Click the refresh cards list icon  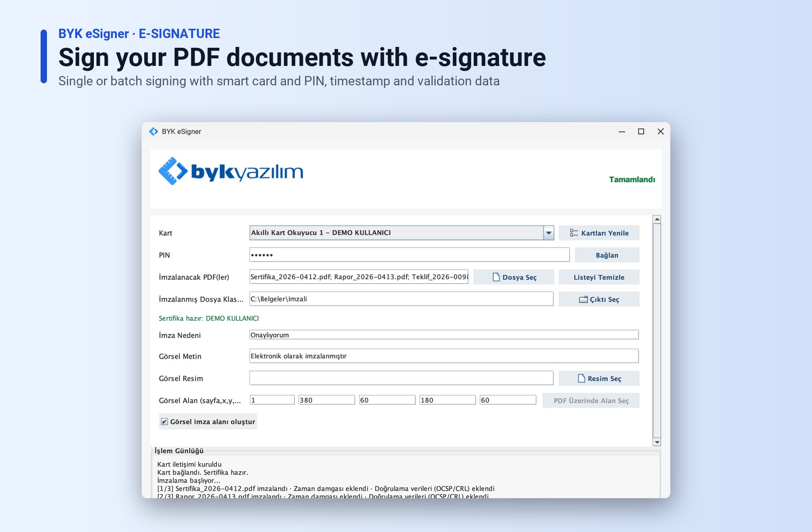click(574, 233)
